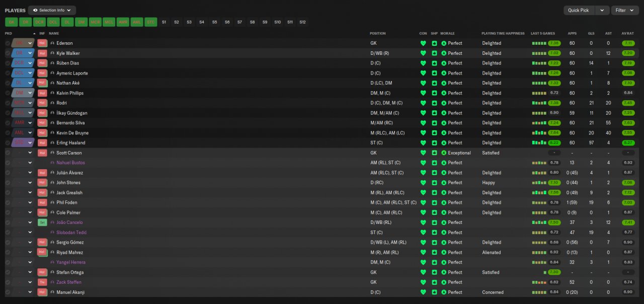Open the Filter dropdown

coord(624,10)
